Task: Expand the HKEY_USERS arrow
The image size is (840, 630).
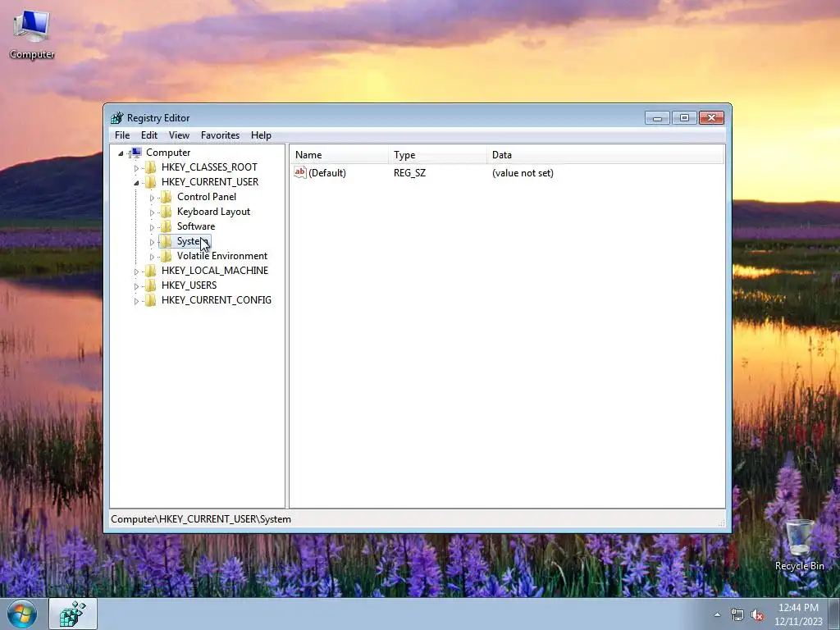Action: pos(136,286)
